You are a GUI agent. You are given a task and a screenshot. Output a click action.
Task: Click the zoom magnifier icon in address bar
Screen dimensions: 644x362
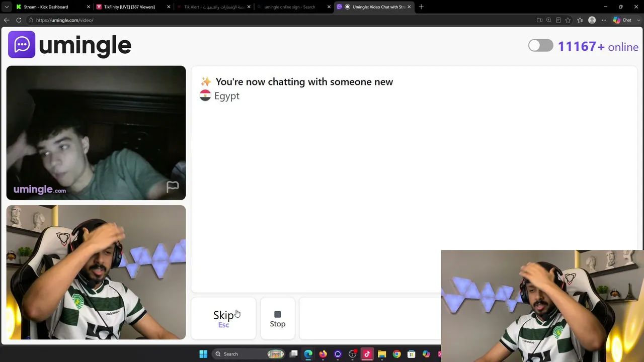(549, 20)
